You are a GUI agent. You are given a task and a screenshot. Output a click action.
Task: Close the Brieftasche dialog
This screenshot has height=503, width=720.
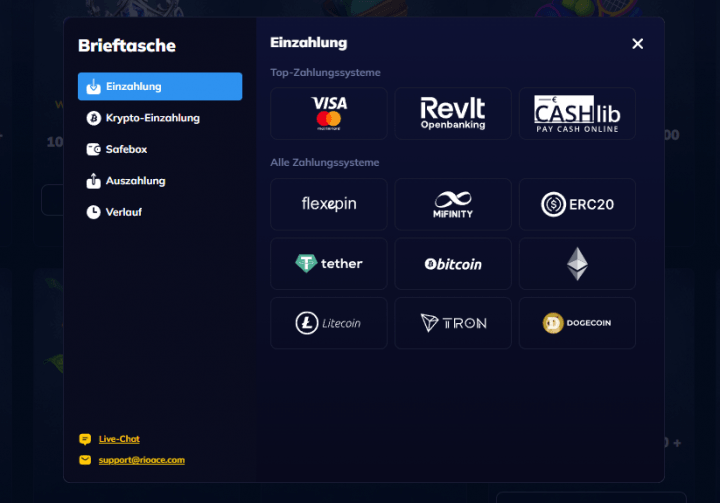(x=637, y=44)
